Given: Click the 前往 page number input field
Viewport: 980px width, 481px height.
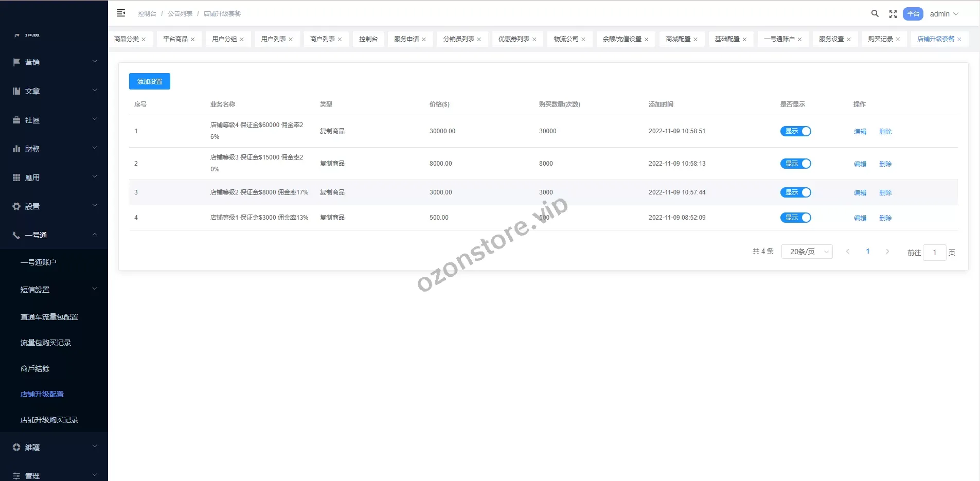Looking at the screenshot, I should click(934, 253).
